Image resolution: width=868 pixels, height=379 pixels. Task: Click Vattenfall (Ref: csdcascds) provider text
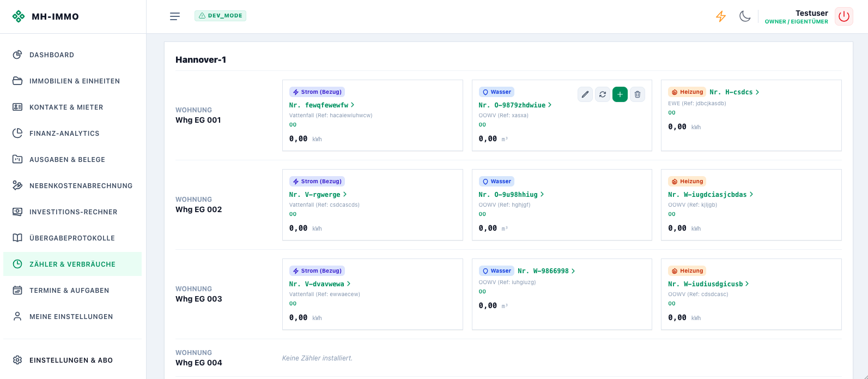pos(324,205)
